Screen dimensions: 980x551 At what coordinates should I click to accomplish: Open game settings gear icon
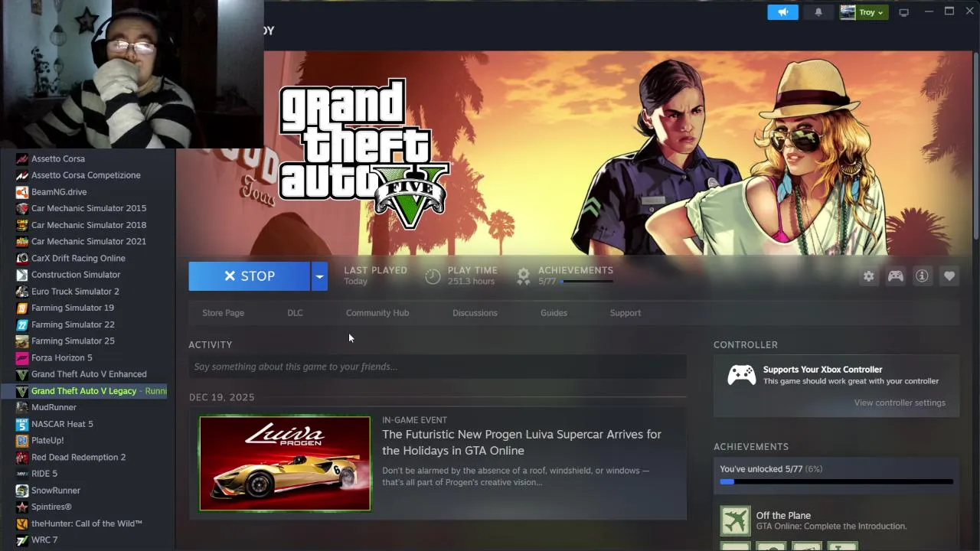[x=868, y=276]
